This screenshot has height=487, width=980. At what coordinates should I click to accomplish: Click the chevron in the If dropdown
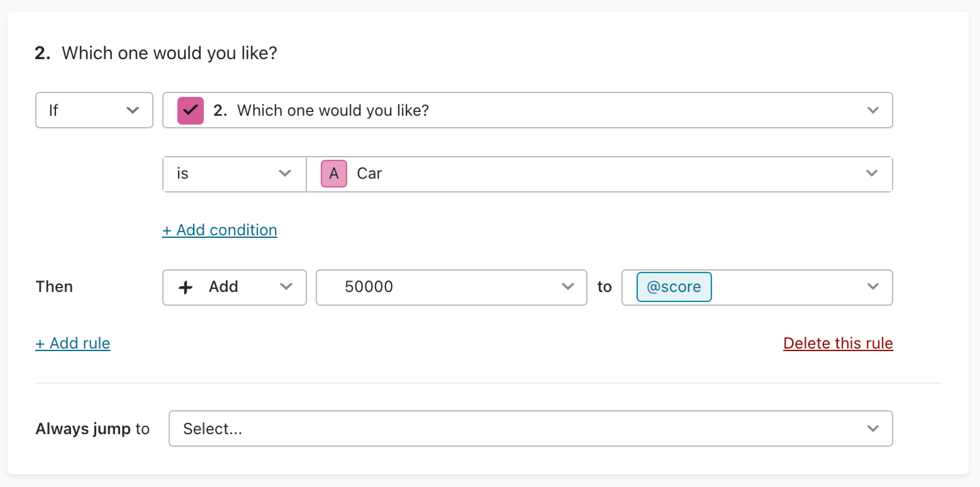click(132, 110)
